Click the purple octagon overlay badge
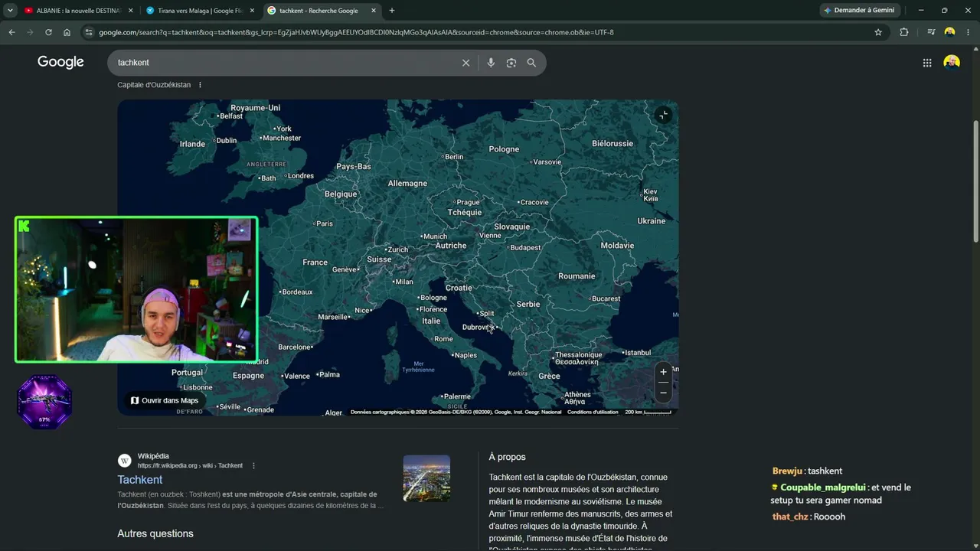The height and width of the screenshot is (551, 980). pos(44,402)
